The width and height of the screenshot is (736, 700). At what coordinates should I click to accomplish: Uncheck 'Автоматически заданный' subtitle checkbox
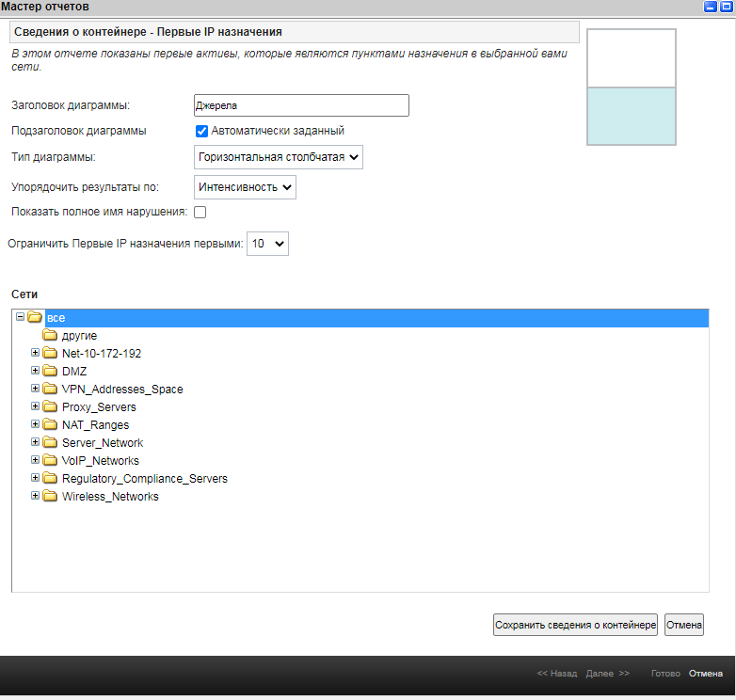point(201,131)
